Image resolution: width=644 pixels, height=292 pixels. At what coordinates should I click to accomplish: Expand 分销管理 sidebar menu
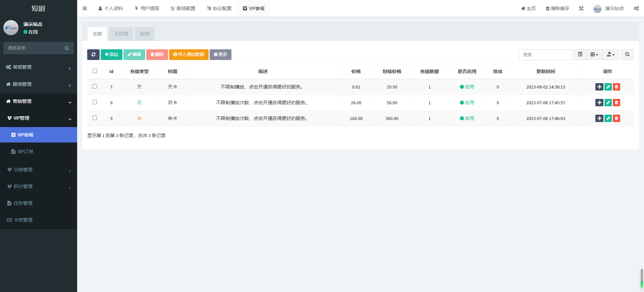[39, 170]
